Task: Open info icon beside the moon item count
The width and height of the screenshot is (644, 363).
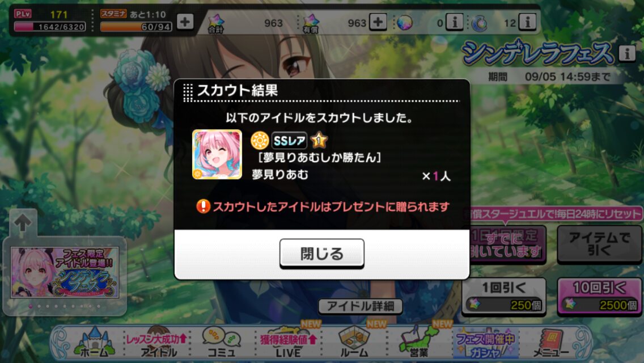Action: point(527,22)
